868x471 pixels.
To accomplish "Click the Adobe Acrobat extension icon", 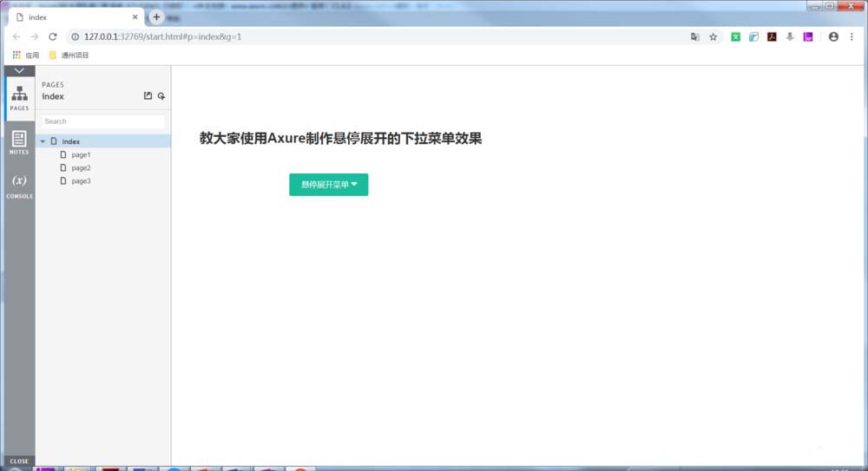I will [x=771, y=37].
